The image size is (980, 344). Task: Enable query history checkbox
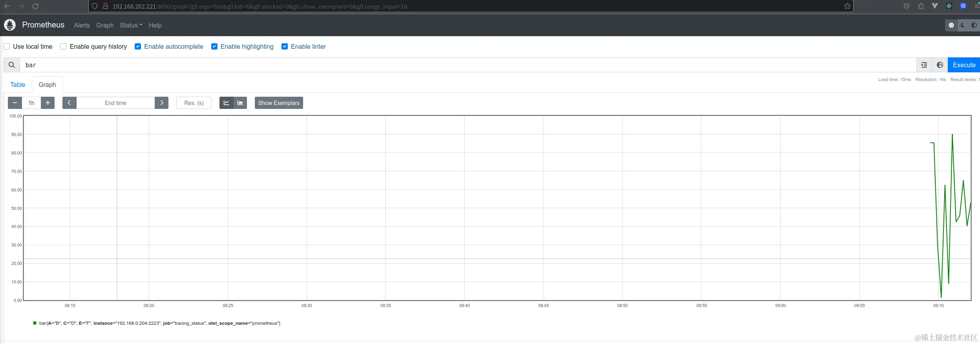(x=63, y=46)
